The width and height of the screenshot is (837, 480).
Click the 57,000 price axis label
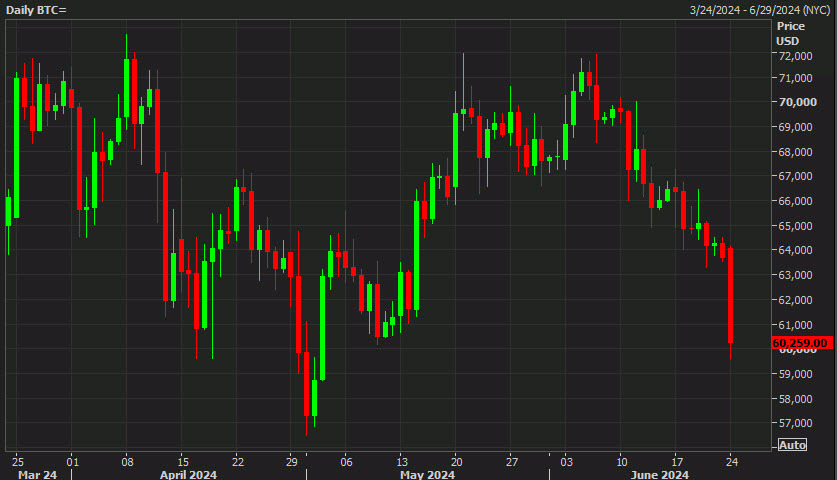click(x=795, y=423)
